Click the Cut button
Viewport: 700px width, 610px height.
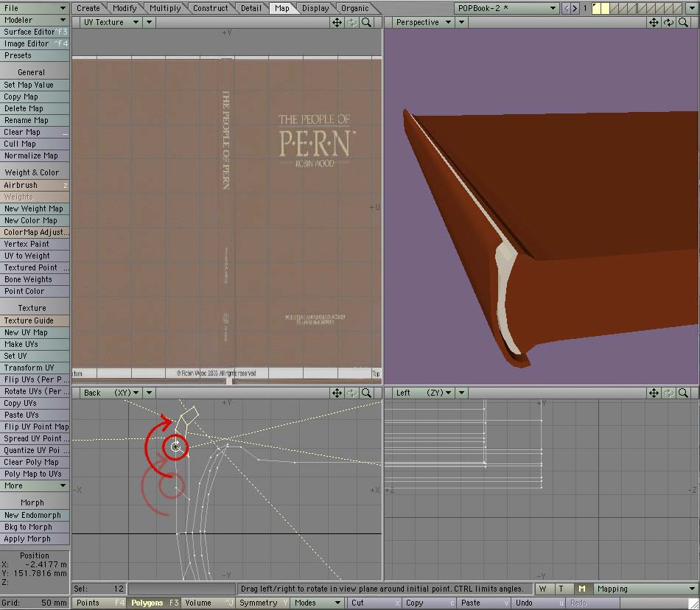(x=374, y=603)
